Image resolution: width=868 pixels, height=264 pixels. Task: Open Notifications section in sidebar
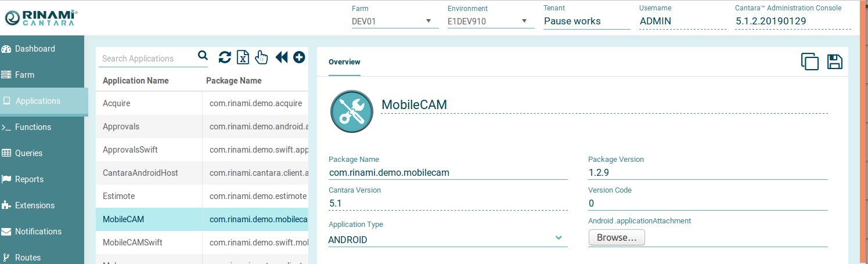pyautogui.click(x=38, y=232)
